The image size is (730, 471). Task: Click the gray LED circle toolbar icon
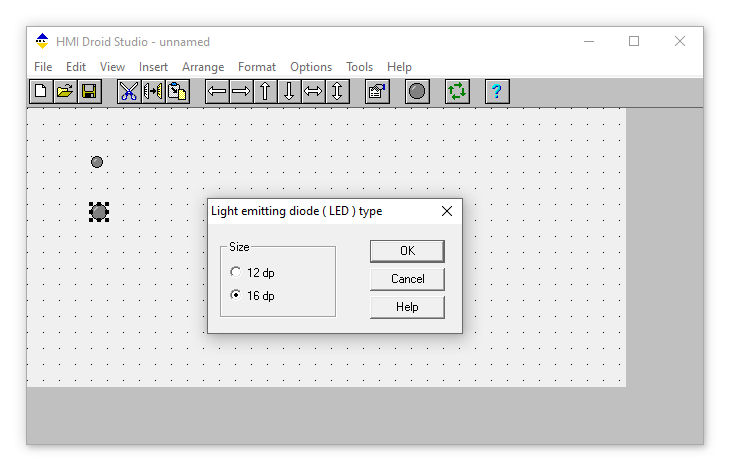[x=417, y=91]
